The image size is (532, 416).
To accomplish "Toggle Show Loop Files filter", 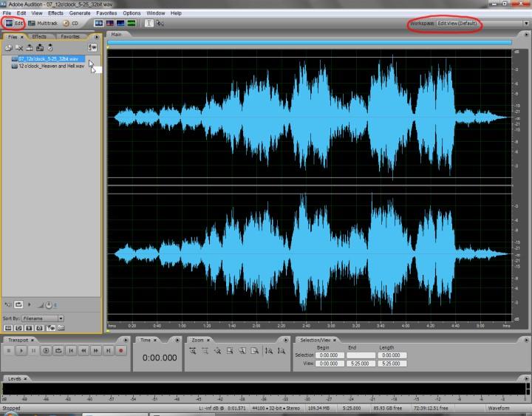I will 18,328.
